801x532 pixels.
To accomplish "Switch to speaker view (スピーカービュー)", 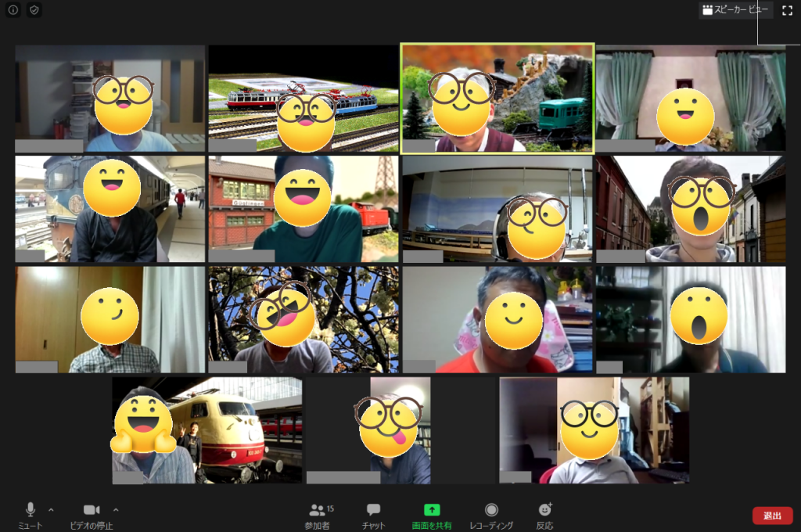I will [x=735, y=10].
